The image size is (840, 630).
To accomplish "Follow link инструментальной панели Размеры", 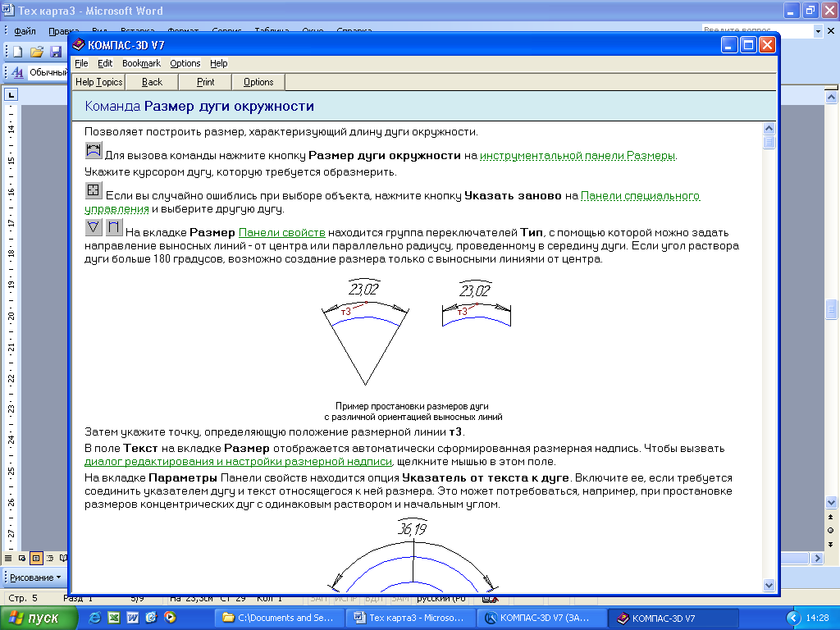I will (x=577, y=155).
